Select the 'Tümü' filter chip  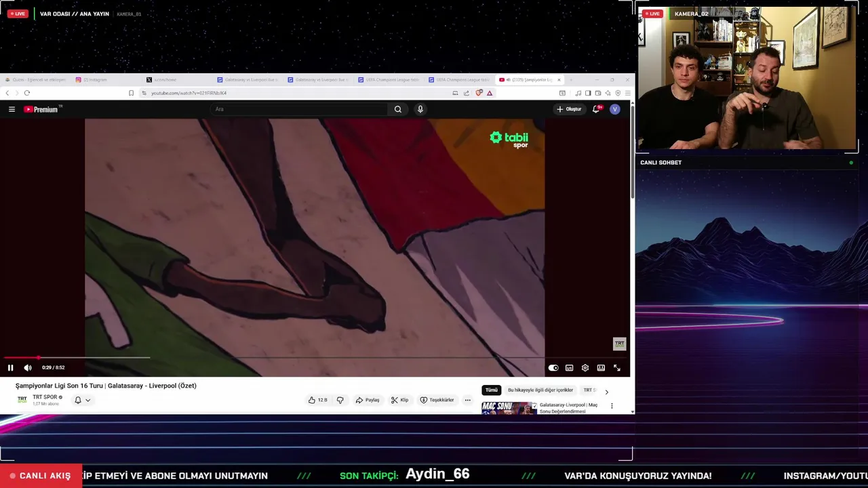coord(491,390)
